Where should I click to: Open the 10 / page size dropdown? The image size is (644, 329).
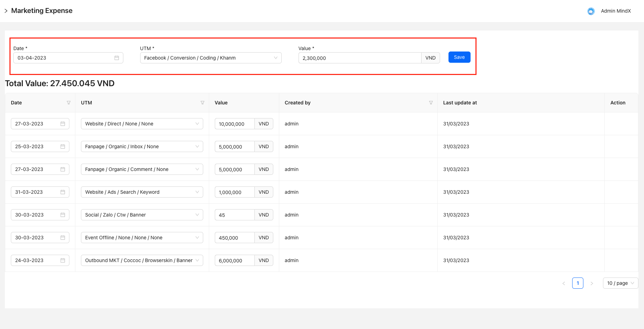pyautogui.click(x=620, y=283)
